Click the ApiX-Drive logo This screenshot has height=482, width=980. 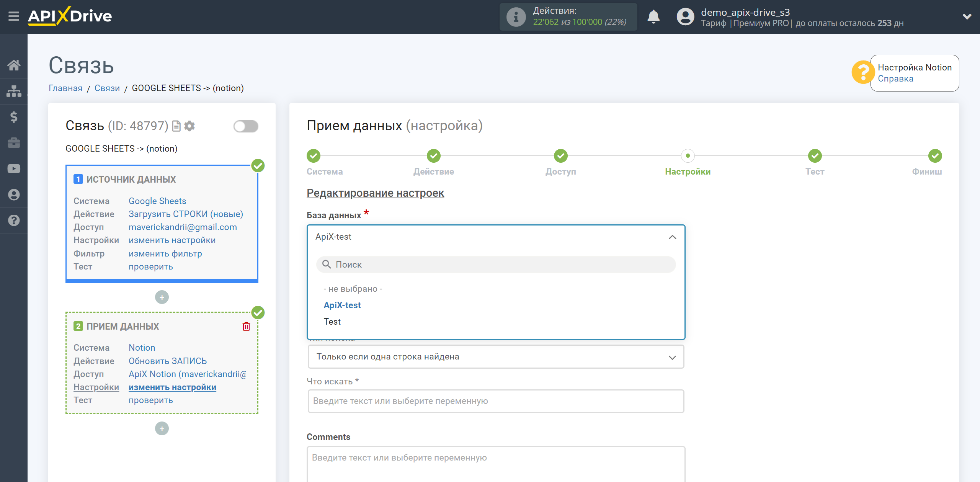coord(70,16)
